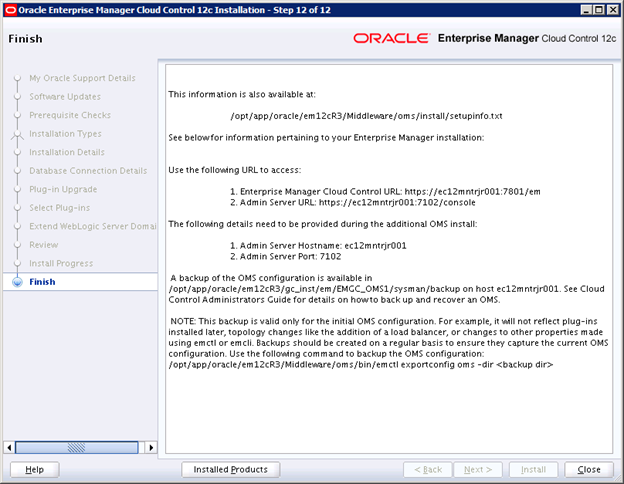Click 'Use the following URL to access' text

[235, 170]
